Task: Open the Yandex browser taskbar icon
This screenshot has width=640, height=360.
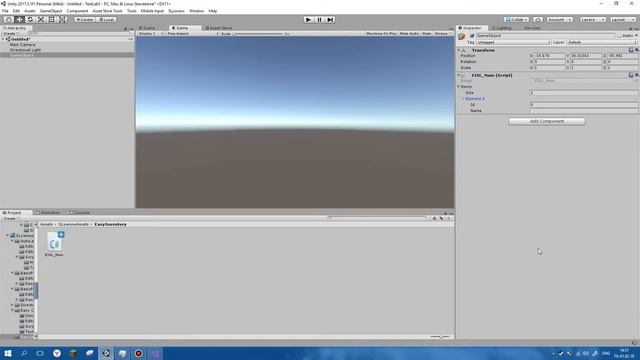Action: (x=57, y=353)
